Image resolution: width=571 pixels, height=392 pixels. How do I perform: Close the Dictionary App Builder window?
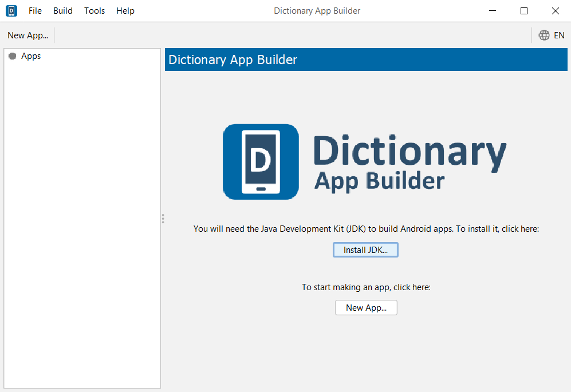point(555,11)
